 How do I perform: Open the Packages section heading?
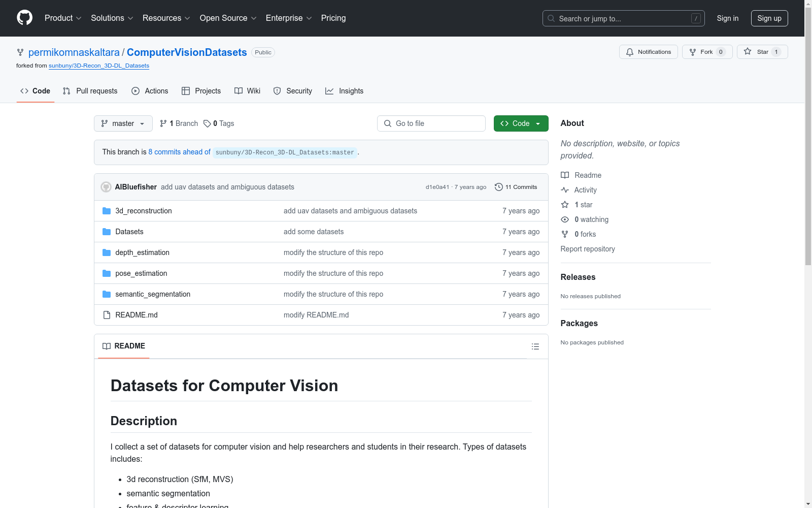click(x=579, y=323)
